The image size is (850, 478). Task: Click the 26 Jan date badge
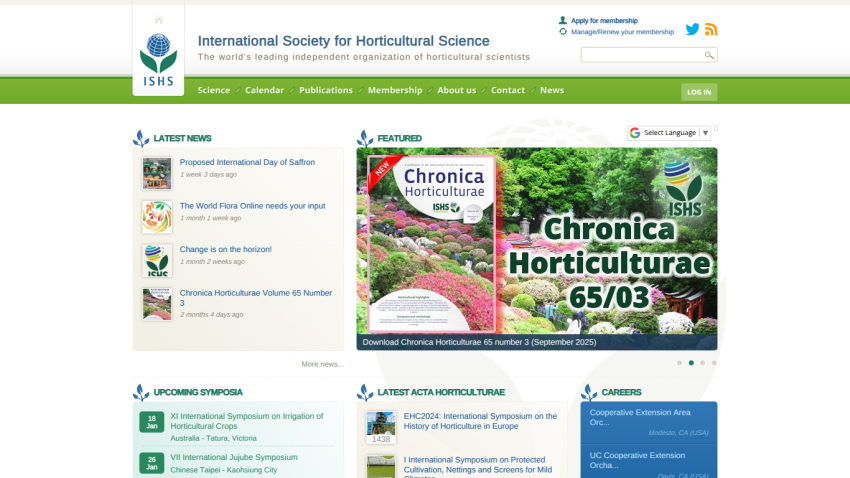point(152,463)
